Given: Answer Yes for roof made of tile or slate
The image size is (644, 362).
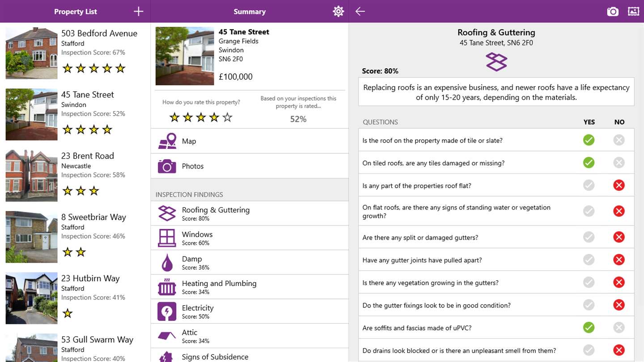Looking at the screenshot, I should pyautogui.click(x=589, y=140).
